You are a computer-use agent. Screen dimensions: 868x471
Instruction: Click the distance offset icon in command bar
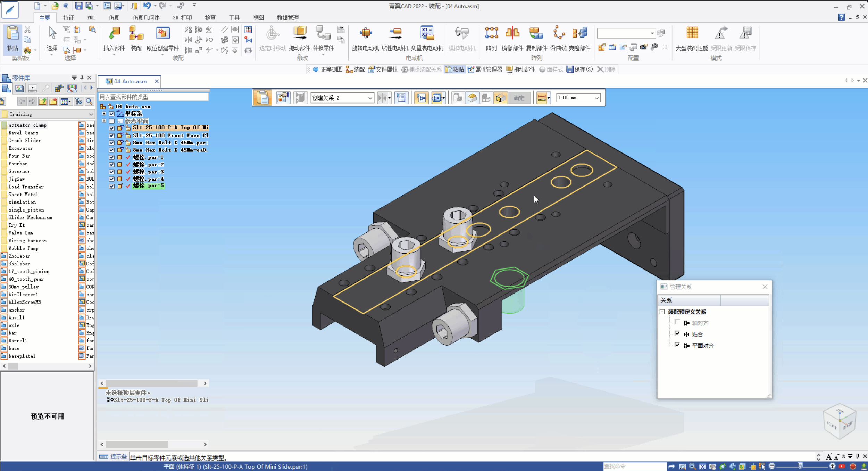click(x=542, y=98)
